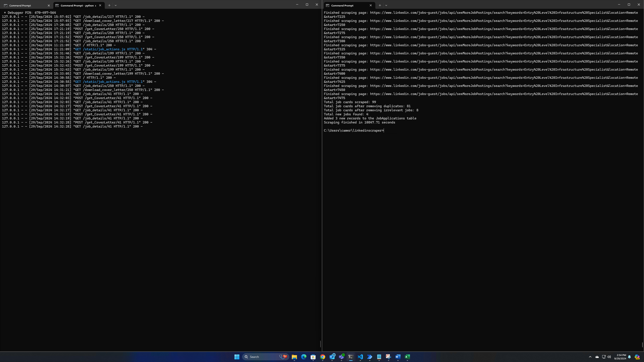Open Power Automate from the taskbar

tap(370, 357)
